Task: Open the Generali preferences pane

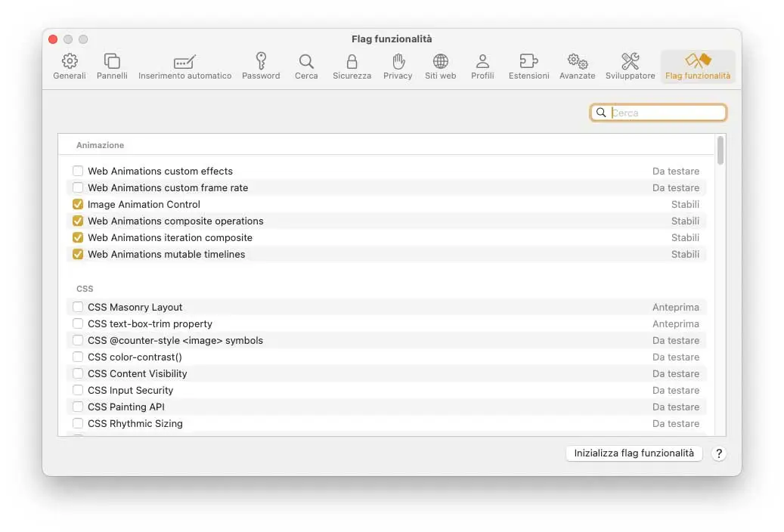Action: pos(69,66)
